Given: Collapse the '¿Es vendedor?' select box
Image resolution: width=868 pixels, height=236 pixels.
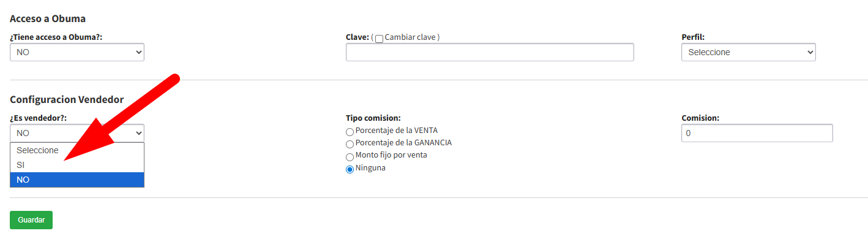Looking at the screenshot, I should pyautogui.click(x=77, y=133).
